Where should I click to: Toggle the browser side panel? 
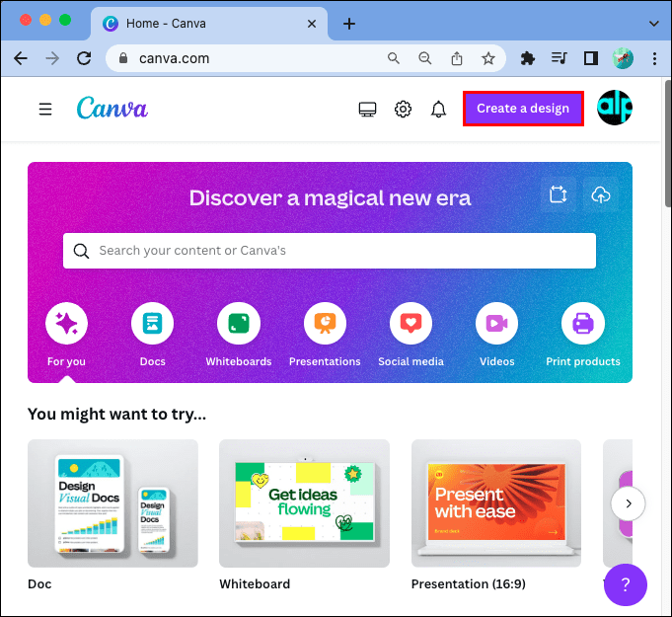(x=591, y=58)
